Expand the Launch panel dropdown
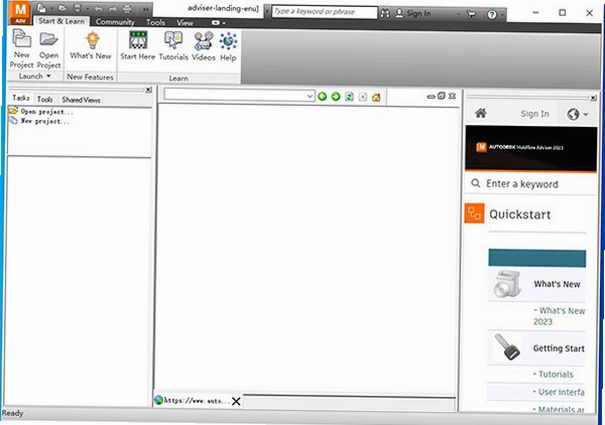 coord(49,76)
